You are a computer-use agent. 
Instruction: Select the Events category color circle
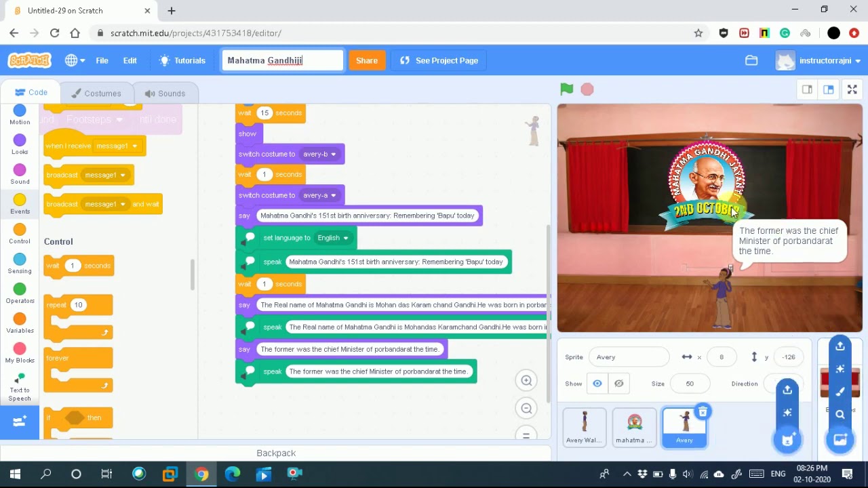tap(20, 200)
